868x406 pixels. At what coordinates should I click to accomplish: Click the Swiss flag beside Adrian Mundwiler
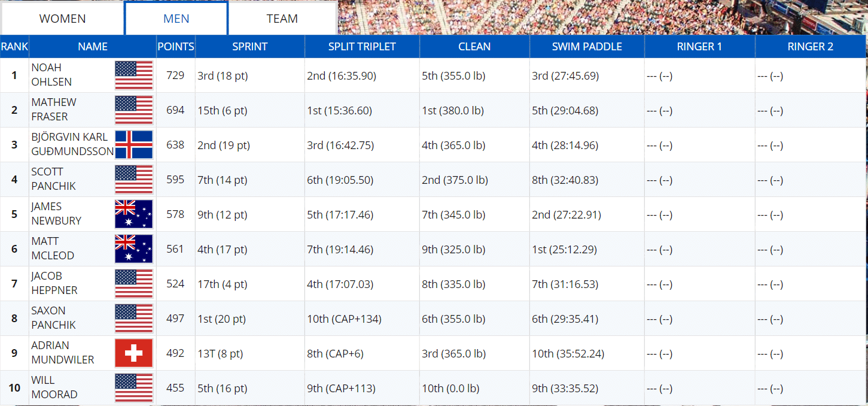(133, 353)
